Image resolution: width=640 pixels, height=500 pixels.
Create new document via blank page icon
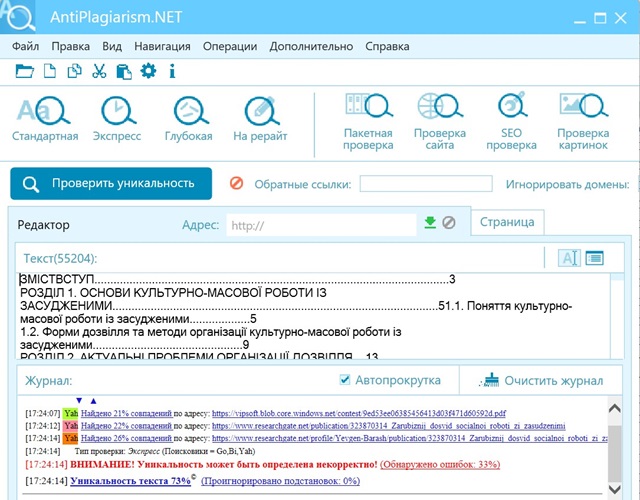(x=50, y=71)
